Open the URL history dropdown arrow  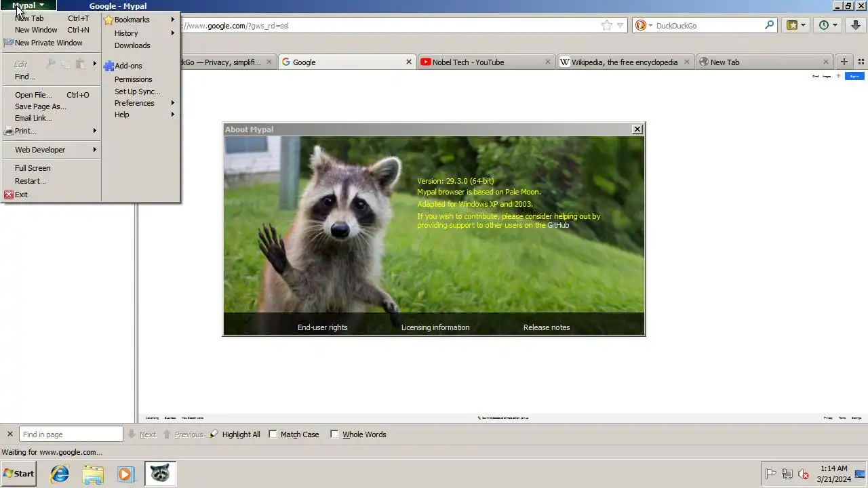point(620,26)
